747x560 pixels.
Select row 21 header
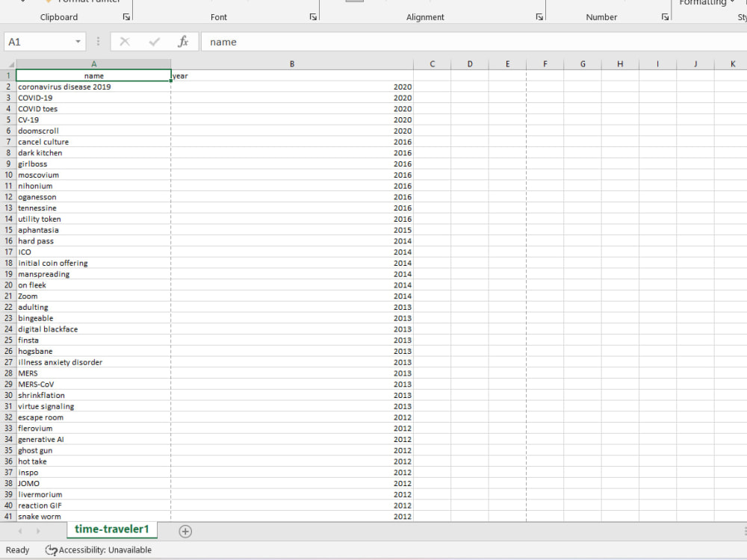8,296
